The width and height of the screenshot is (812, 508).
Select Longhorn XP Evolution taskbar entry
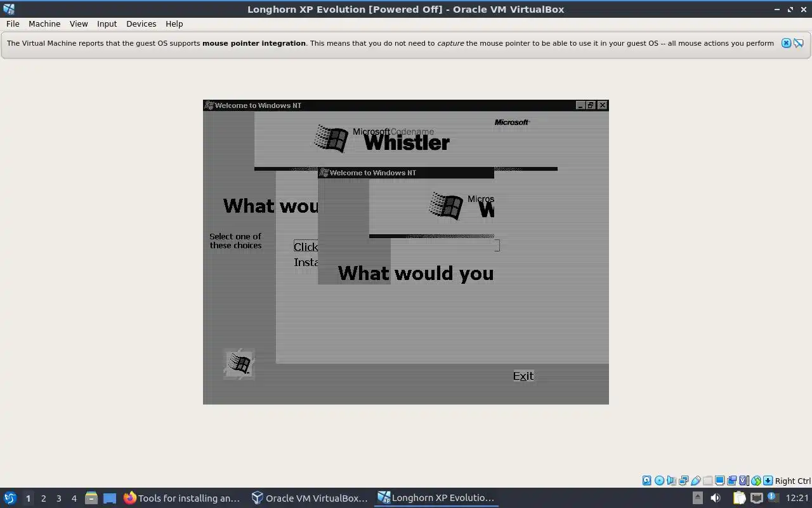(436, 498)
